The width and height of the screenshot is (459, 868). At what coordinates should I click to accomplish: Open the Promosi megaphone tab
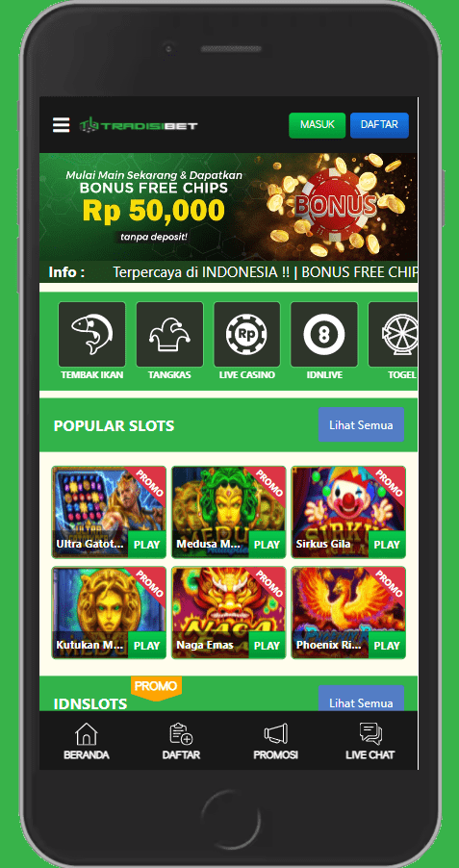click(x=276, y=741)
